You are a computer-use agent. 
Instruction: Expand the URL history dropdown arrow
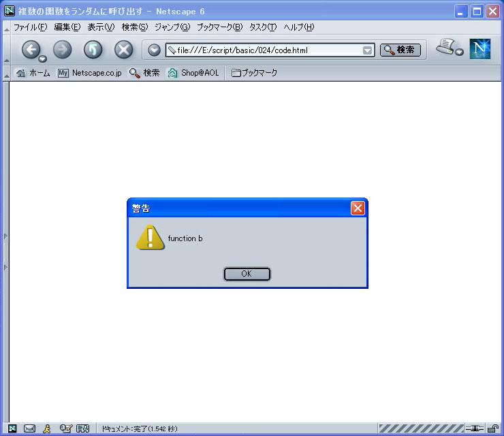(367, 50)
